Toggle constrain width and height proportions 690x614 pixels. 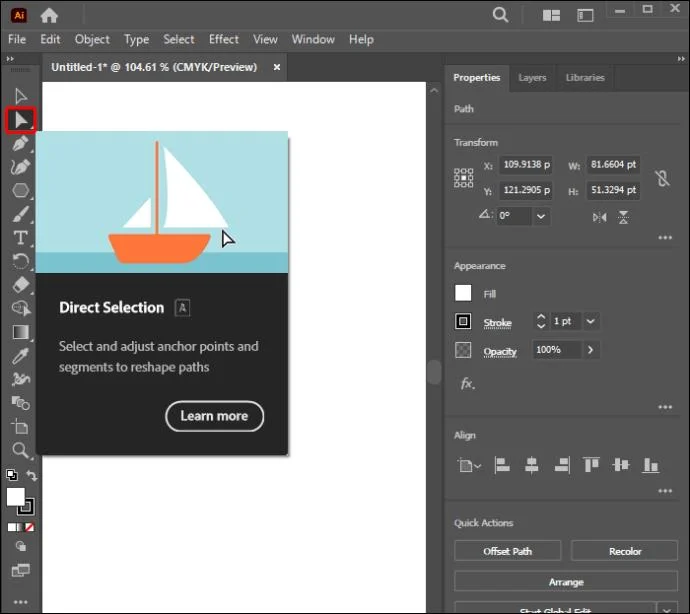tap(662, 178)
